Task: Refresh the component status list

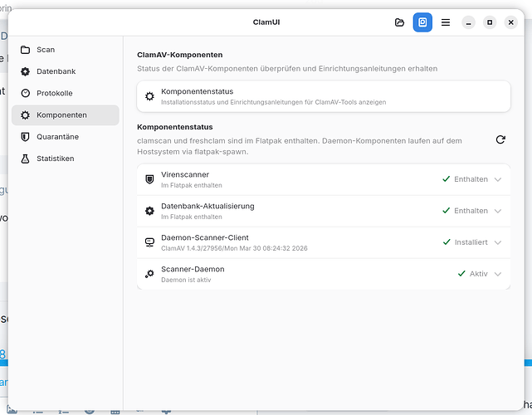Action: coord(500,139)
